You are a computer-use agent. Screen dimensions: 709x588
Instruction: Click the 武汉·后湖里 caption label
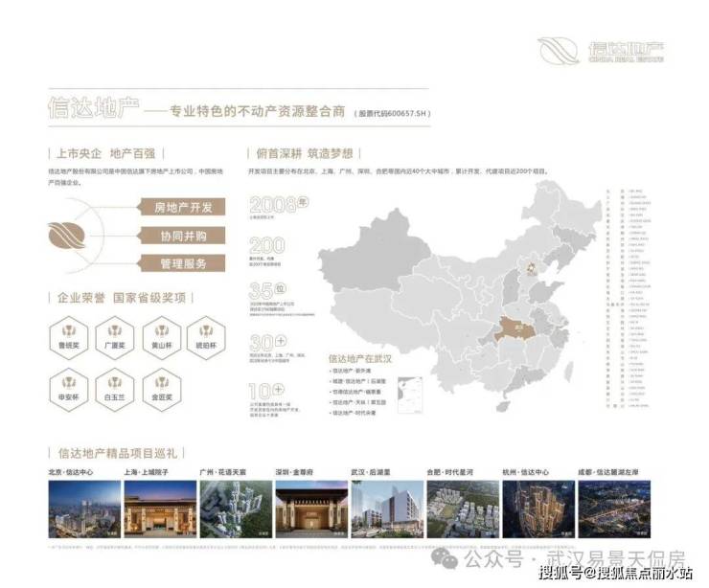pos(371,472)
